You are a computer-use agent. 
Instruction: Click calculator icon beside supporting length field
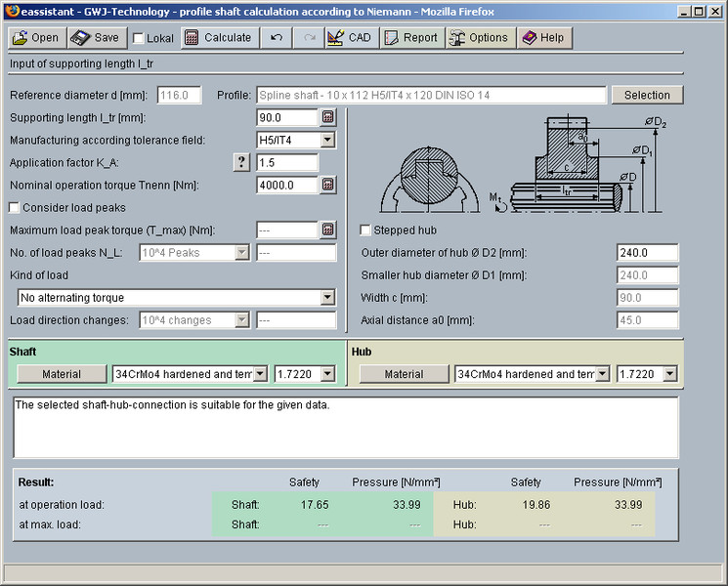pos(327,117)
